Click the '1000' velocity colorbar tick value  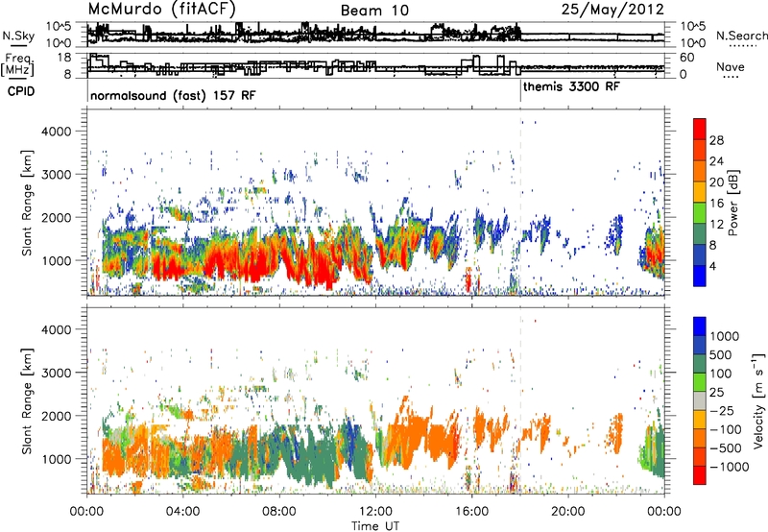725,336
